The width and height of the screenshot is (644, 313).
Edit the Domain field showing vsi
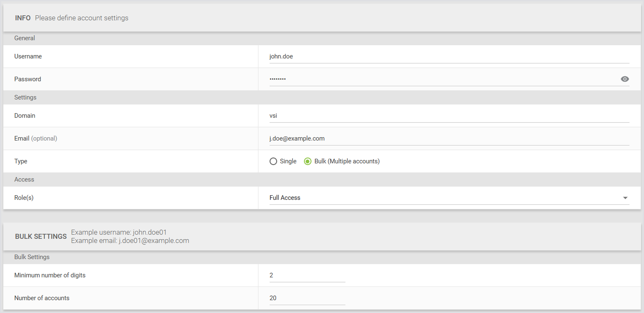(449, 116)
